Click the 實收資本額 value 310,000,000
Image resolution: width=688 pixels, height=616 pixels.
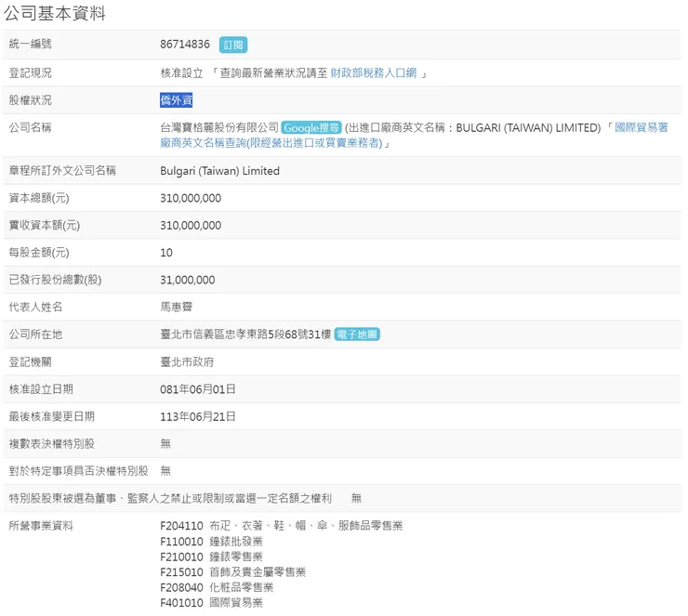coord(191,226)
